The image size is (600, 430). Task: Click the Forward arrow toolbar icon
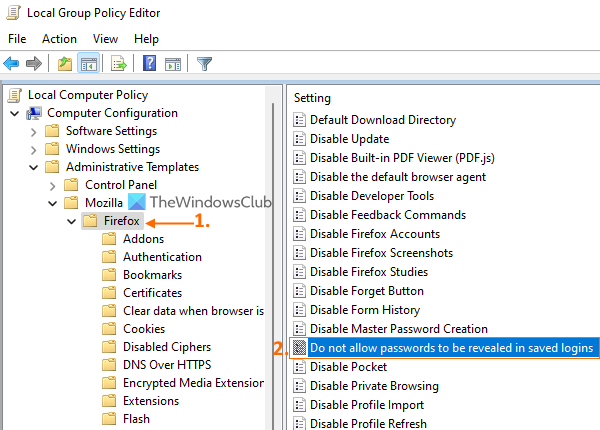[x=34, y=63]
